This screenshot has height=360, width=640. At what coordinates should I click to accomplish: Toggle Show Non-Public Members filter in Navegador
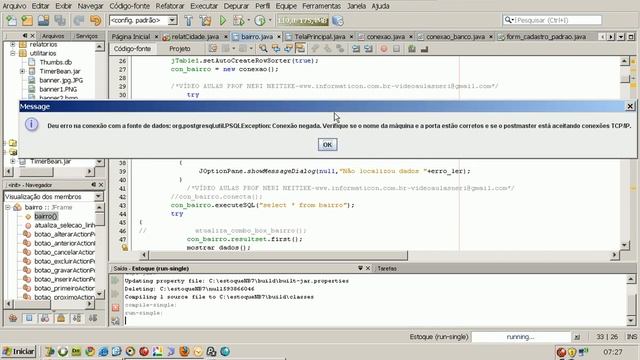[61, 318]
